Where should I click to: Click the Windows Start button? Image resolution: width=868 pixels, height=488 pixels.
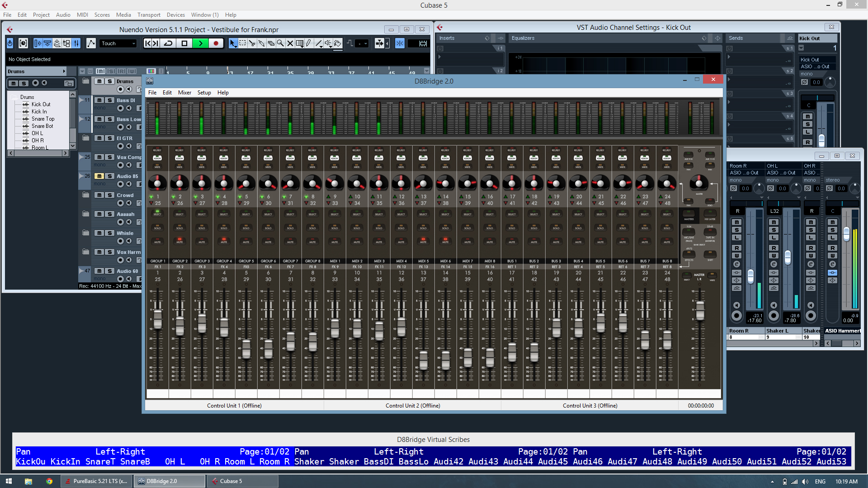tap(9, 481)
